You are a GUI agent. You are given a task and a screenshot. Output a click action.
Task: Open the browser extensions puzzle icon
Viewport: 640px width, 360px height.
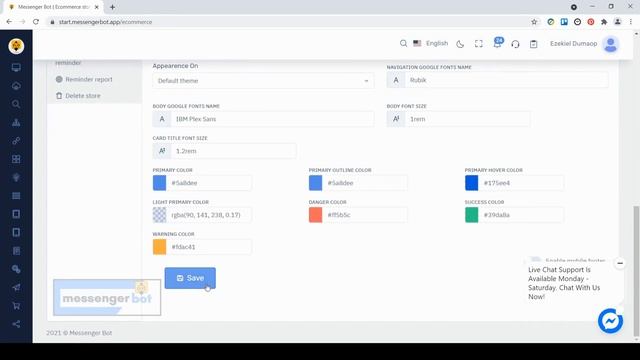(x=604, y=22)
